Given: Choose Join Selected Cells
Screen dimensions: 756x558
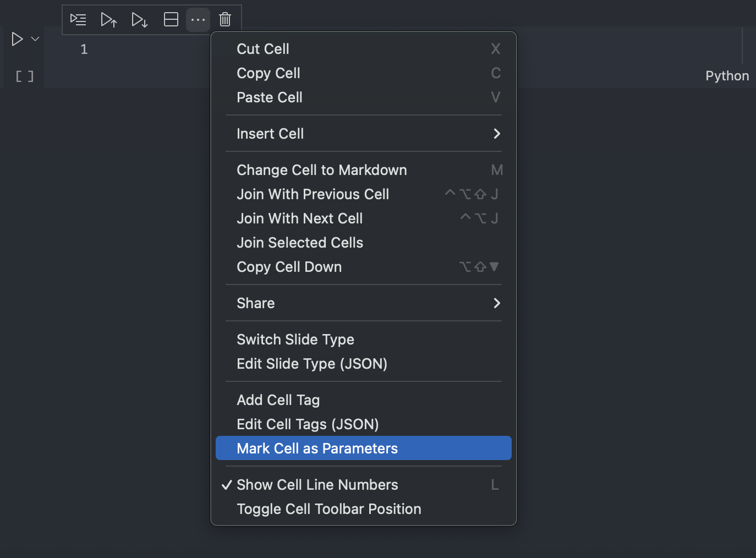Looking at the screenshot, I should click(364, 243).
